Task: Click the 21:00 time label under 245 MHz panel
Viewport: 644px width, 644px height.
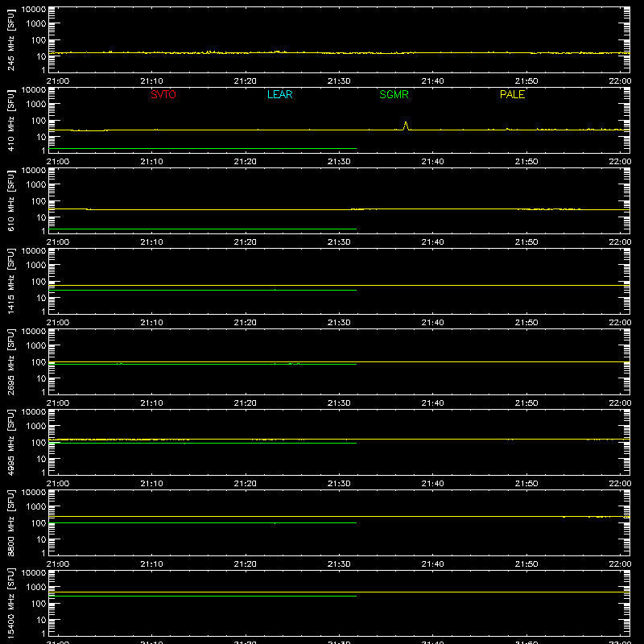Action: [58, 81]
